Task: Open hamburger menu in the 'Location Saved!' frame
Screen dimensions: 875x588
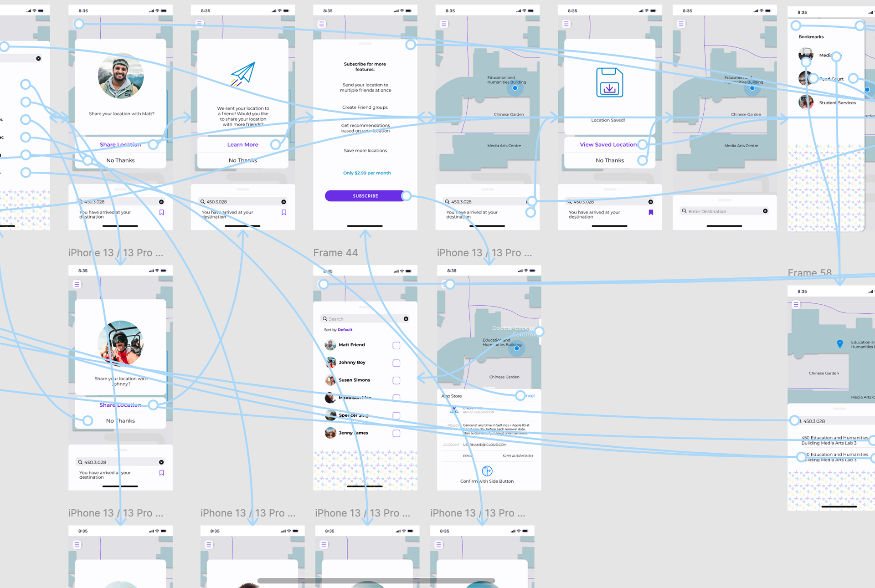Action: 566,24
